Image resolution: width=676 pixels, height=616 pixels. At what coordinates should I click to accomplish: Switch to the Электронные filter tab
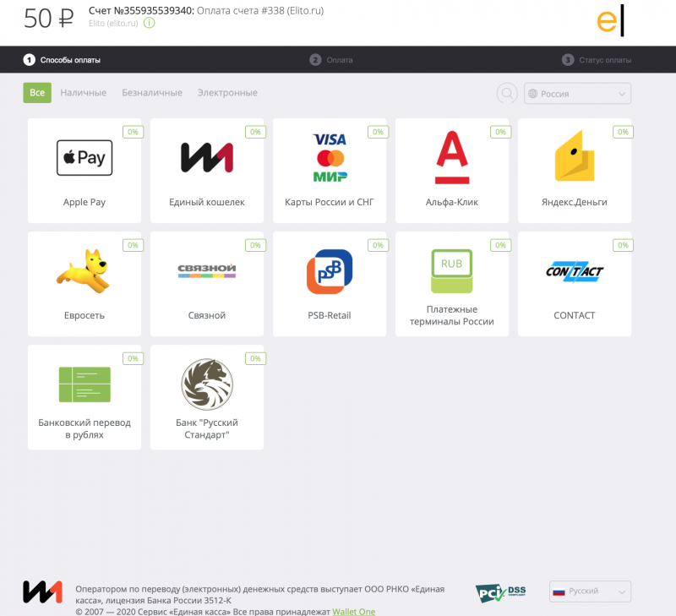click(227, 93)
